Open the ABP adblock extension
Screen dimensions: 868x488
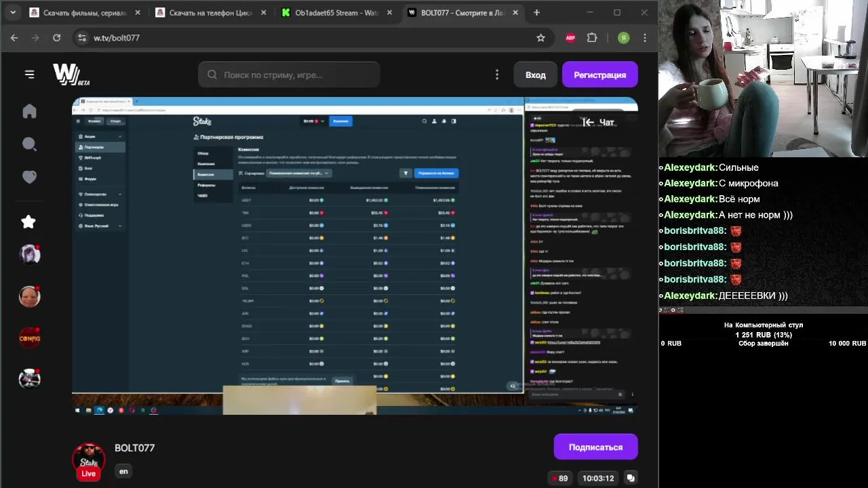tap(570, 38)
